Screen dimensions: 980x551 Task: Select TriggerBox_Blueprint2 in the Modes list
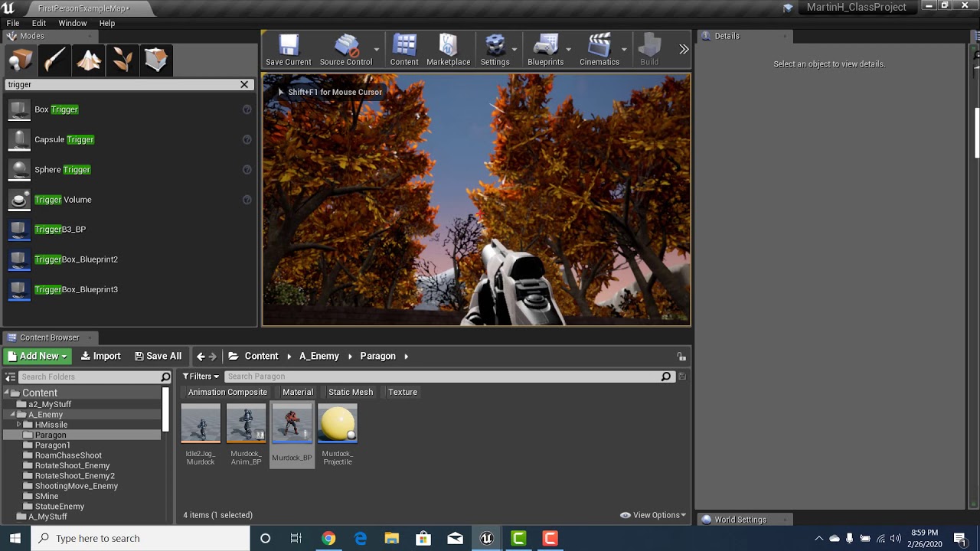[129, 259]
